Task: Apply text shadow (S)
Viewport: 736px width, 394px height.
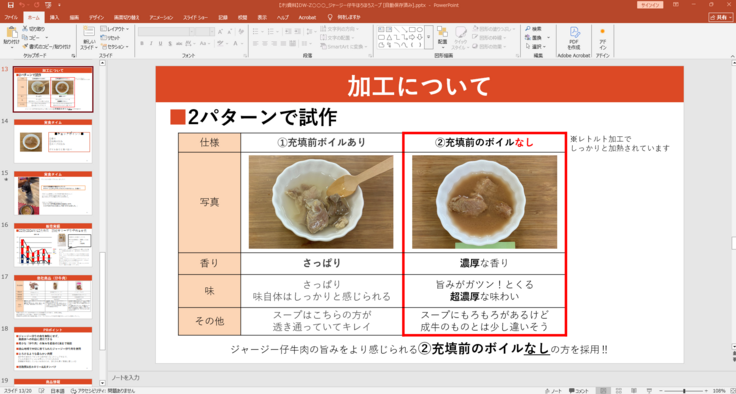Action: click(169, 43)
